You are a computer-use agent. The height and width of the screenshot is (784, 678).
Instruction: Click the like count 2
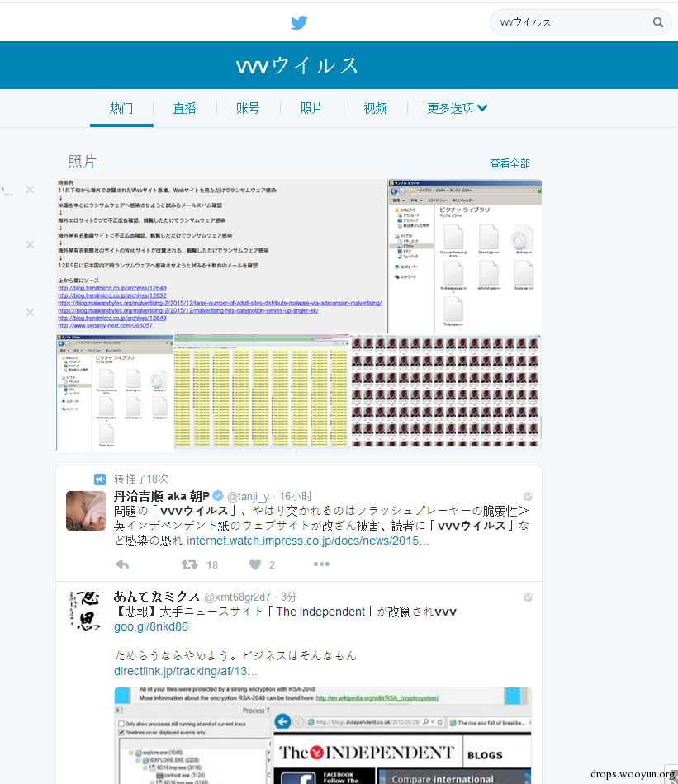(273, 565)
